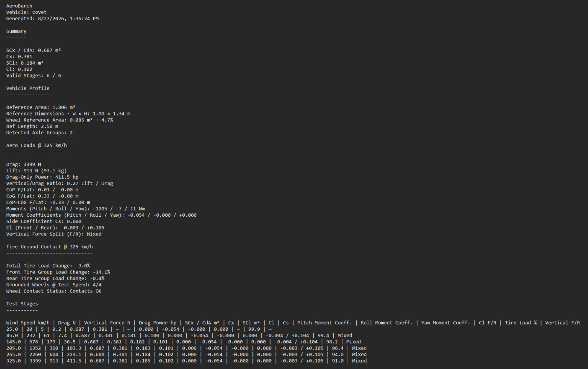The height and width of the screenshot is (369, 588).
Task: Click the Moment Coefficients line
Action: click(101, 215)
